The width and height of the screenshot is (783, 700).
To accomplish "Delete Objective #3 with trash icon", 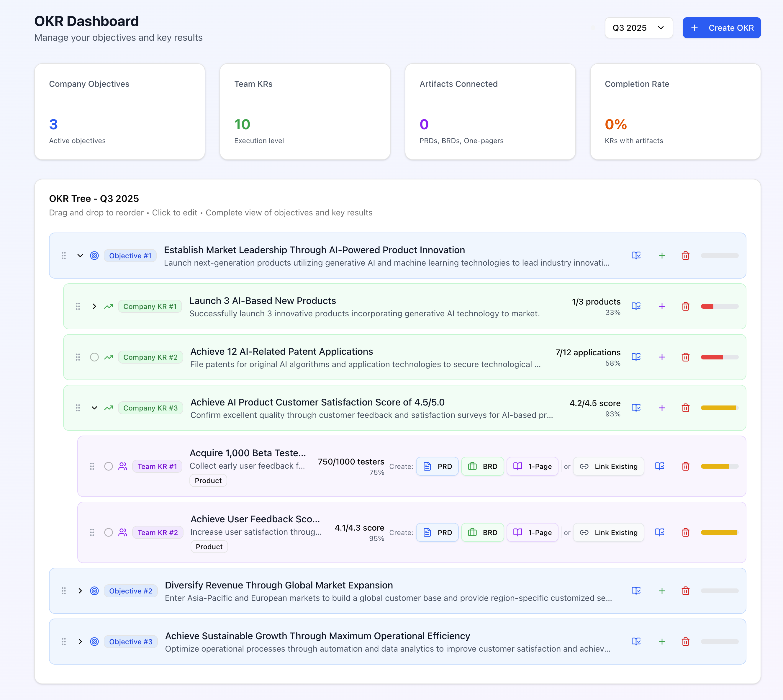I will tap(685, 642).
